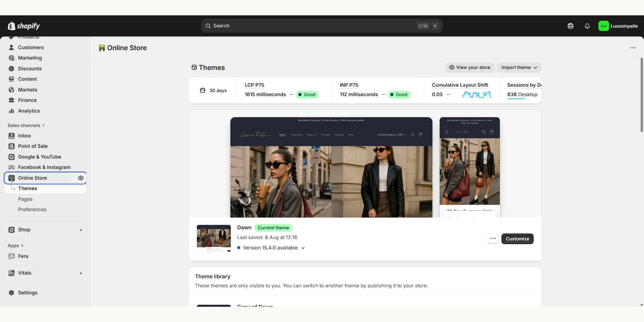Click the Fera app icon
The height and width of the screenshot is (322, 644).
(x=12, y=256)
